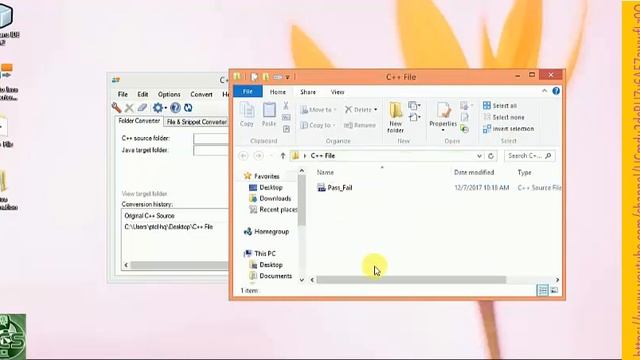Open the Properties dropdown arrow
This screenshot has height=360, width=640.
443,130
